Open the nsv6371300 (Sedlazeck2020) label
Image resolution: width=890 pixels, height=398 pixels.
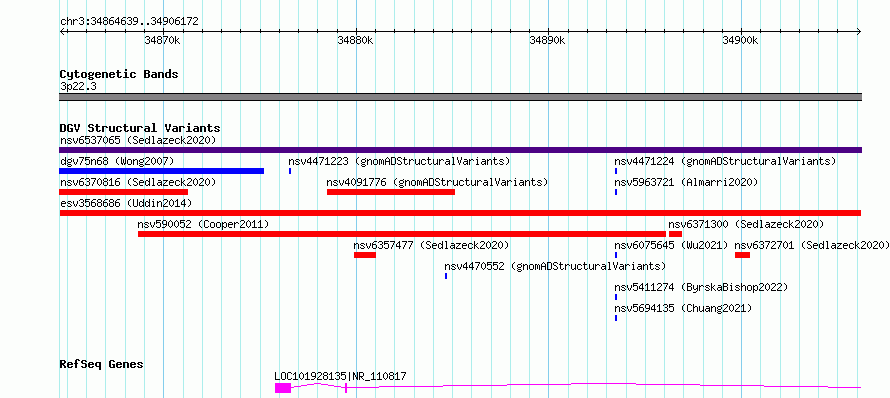tap(746, 224)
